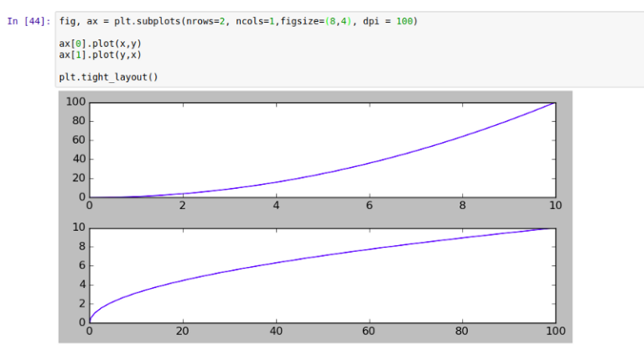Screen dimensions: 644x351
Task: Click the gray figure margin right of the plots
Action: [564, 218]
